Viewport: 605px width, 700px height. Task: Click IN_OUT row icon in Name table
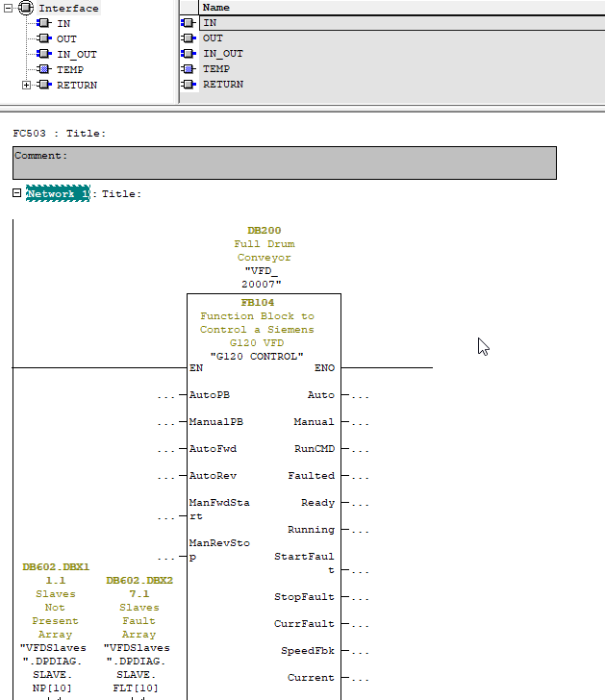pos(189,54)
